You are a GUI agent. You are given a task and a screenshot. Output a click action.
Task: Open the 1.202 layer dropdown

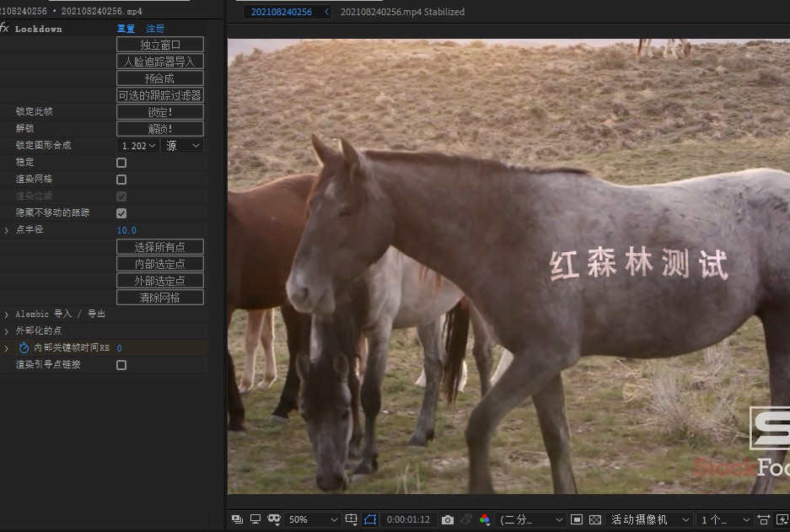(x=138, y=146)
